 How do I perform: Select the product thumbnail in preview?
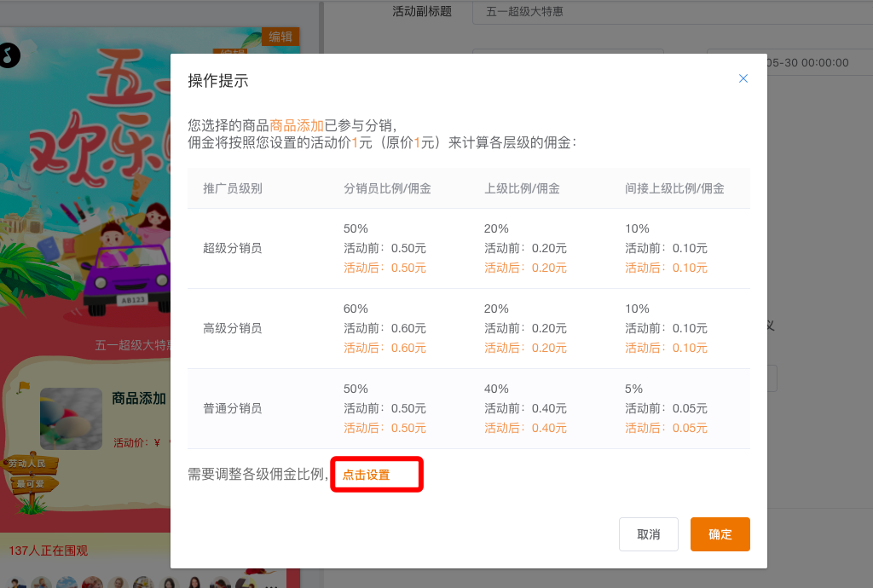[72, 418]
